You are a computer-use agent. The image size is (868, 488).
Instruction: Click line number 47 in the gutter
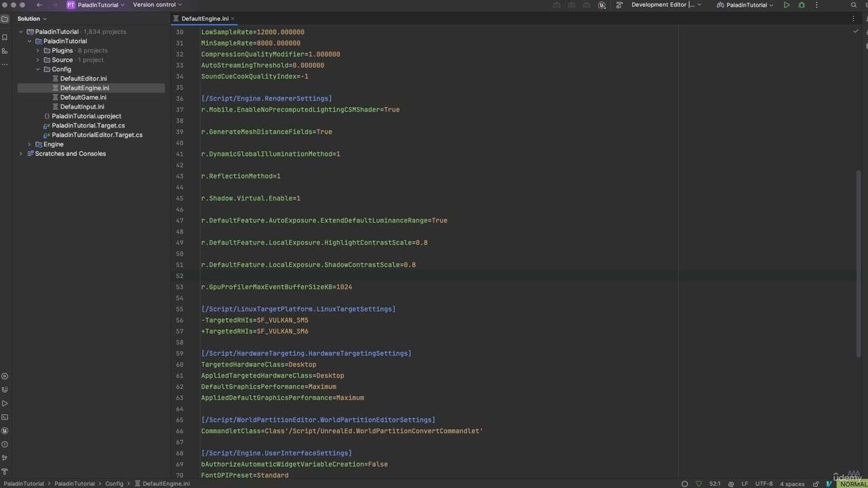click(x=180, y=220)
